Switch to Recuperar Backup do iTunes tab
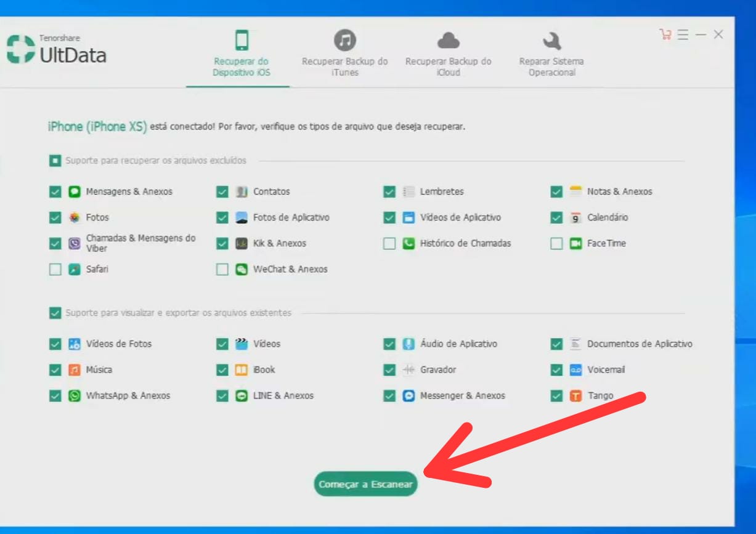This screenshot has height=534, width=756. pyautogui.click(x=345, y=53)
